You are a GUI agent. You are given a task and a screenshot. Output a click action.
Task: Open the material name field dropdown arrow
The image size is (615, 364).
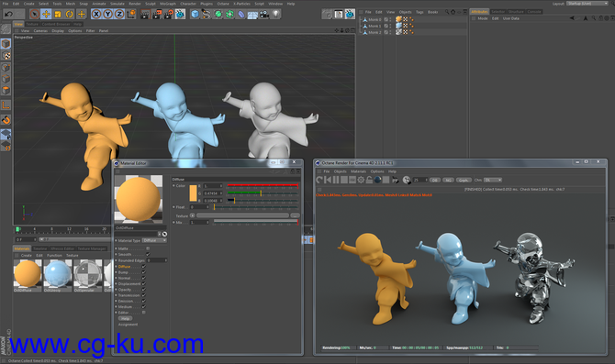pyautogui.click(x=159, y=234)
